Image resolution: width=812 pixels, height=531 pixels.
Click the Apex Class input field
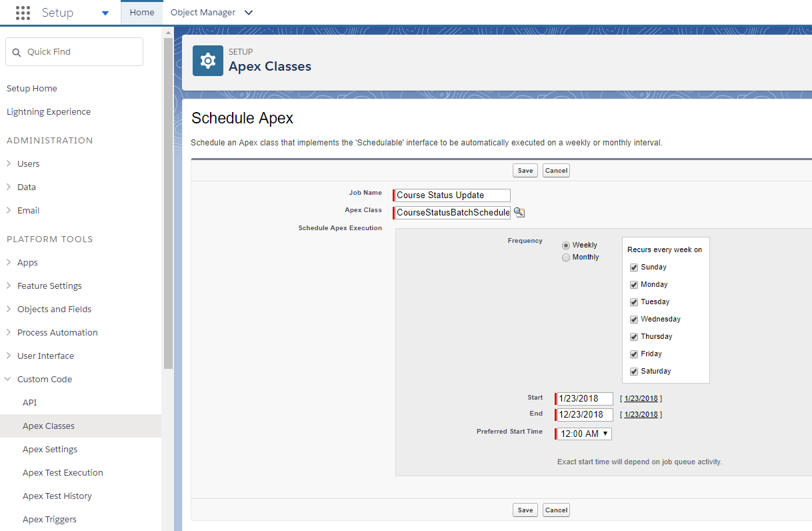click(x=453, y=213)
